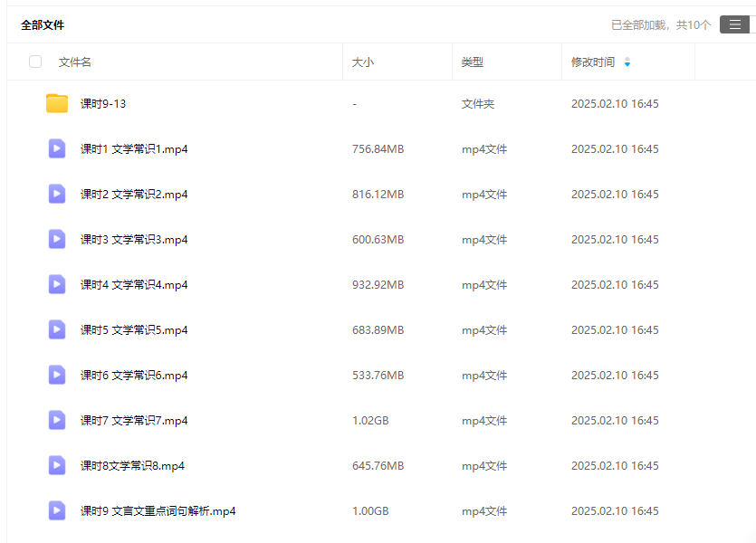The width and height of the screenshot is (756, 543).
Task: Click video icon for 课时4 文学常识4.mp4
Action: click(57, 285)
